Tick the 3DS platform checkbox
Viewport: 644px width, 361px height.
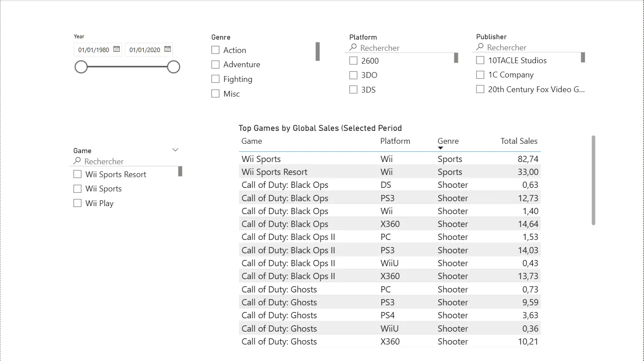coord(353,89)
